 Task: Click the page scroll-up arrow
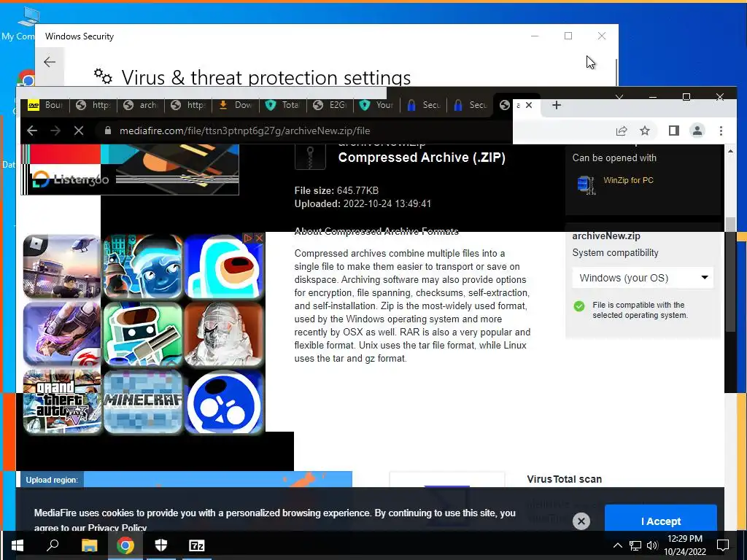[x=730, y=152]
